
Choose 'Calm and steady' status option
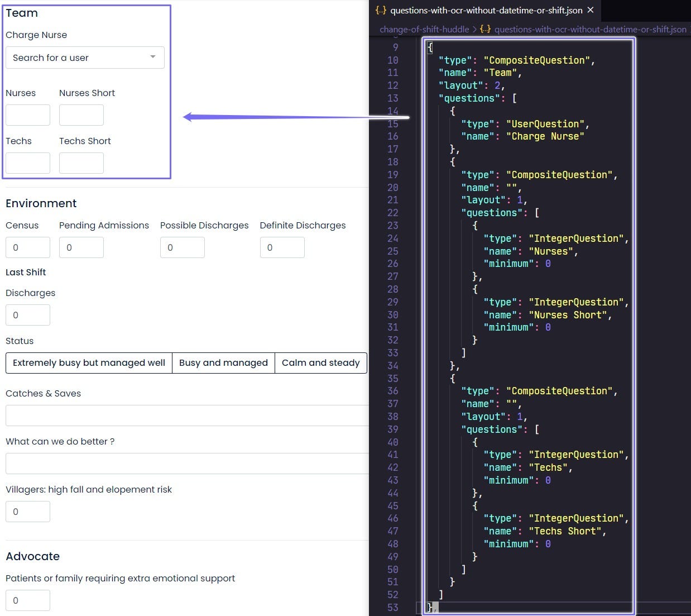(x=320, y=363)
